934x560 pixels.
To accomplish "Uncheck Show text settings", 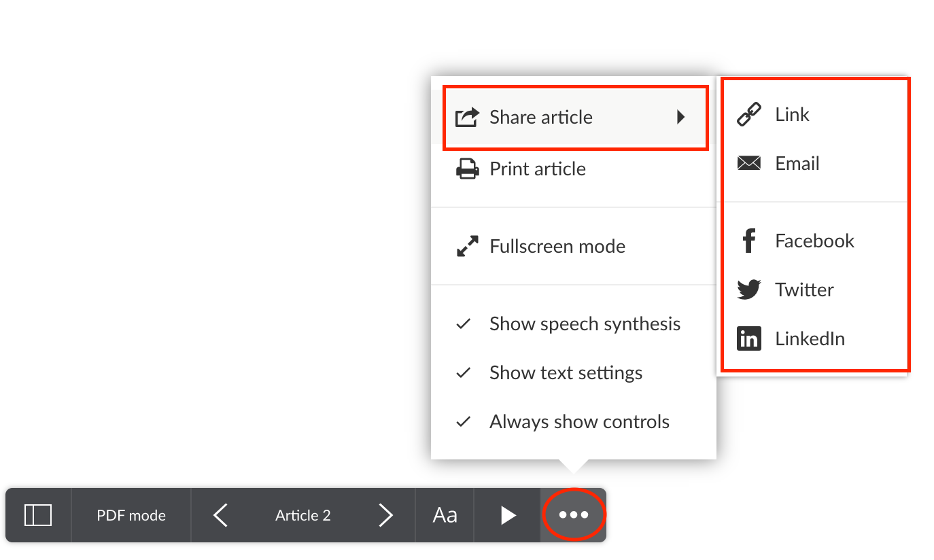I will [x=565, y=373].
